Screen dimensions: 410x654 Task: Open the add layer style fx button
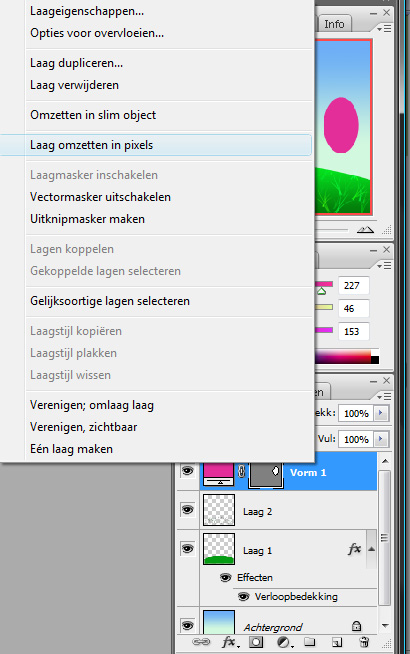pos(230,642)
